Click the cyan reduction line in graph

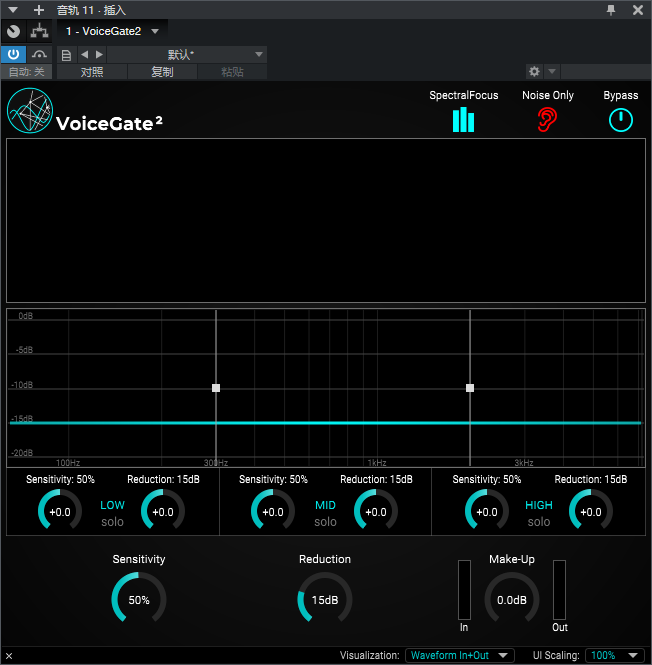(x=325, y=423)
